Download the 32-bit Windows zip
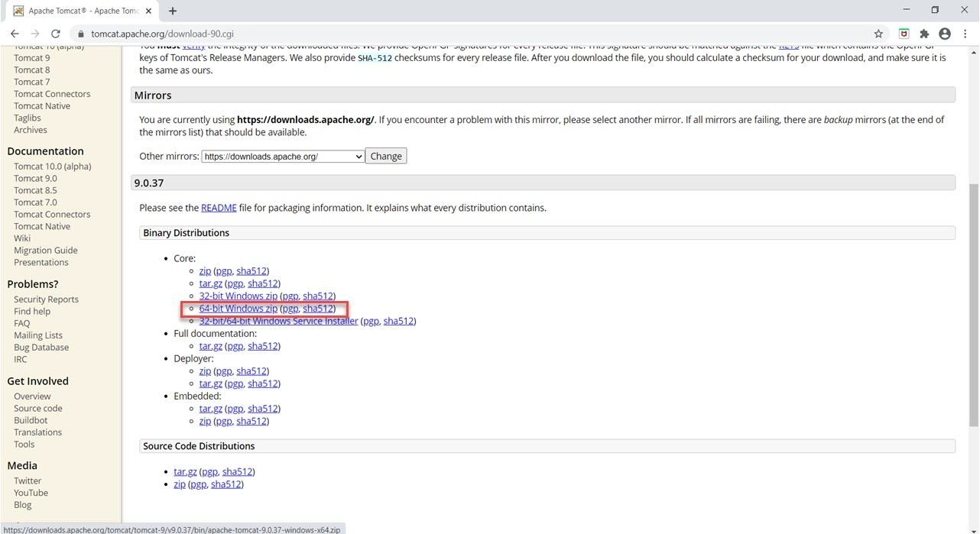Screen dimensions: 980x534 (x=239, y=296)
